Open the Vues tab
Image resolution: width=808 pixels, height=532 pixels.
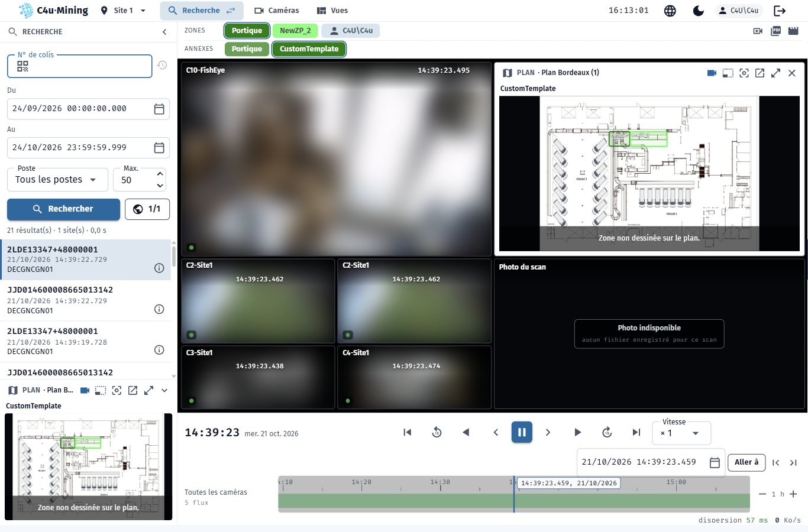(332, 11)
